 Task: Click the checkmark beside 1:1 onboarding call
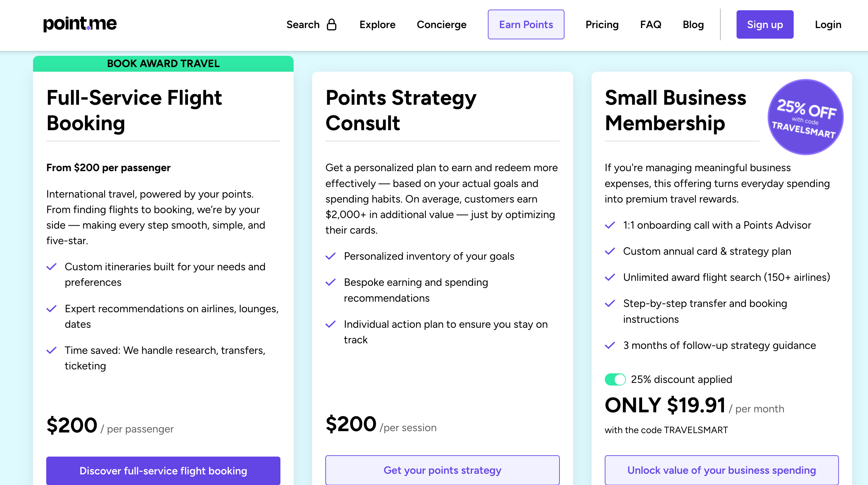coord(610,225)
